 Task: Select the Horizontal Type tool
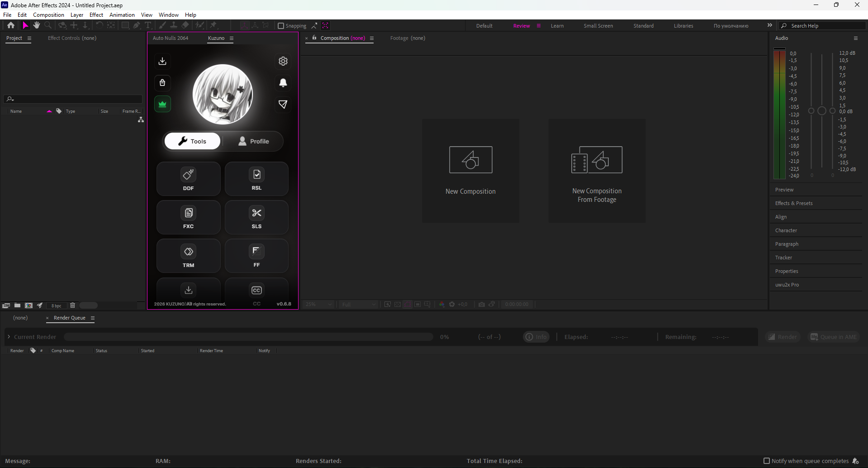pos(147,25)
